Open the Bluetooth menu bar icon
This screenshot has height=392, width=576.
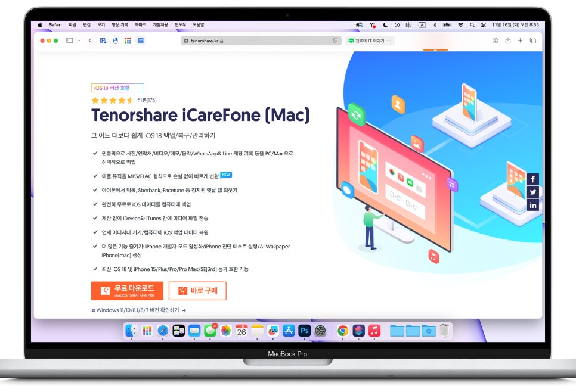435,25
